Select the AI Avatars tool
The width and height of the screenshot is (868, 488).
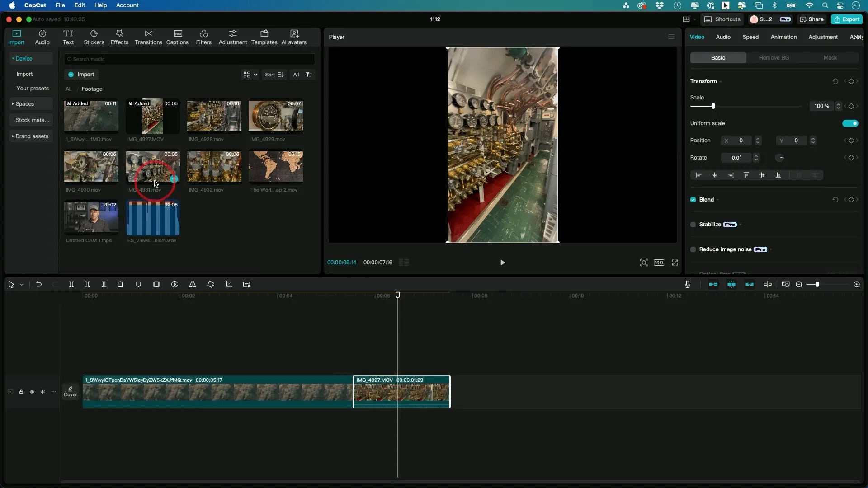pos(294,36)
